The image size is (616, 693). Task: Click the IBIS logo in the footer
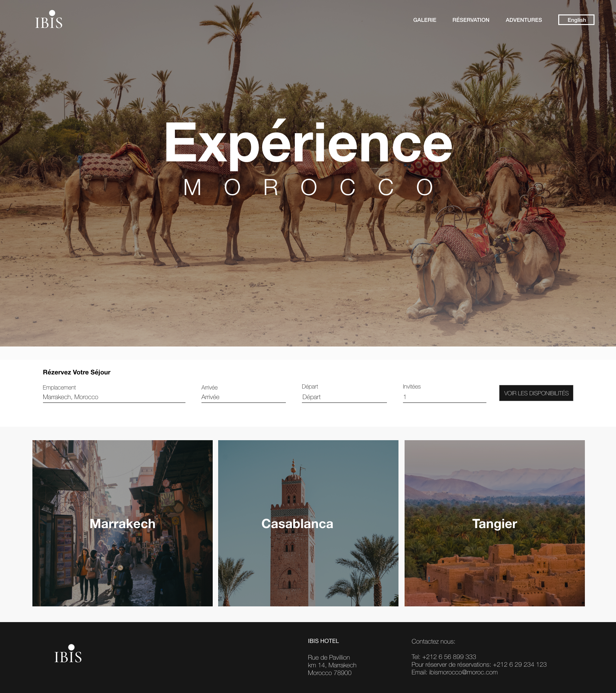(x=68, y=654)
